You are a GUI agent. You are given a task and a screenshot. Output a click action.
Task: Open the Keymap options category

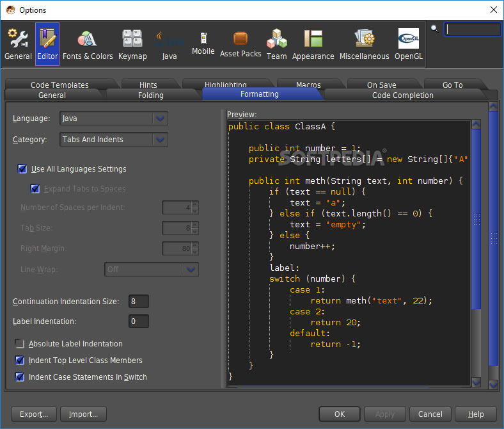click(132, 44)
